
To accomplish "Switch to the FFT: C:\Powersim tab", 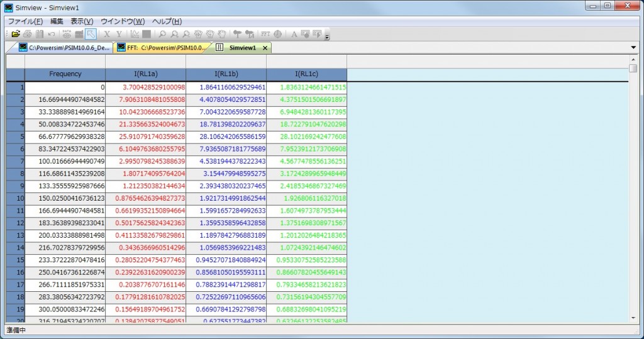I will (x=162, y=48).
